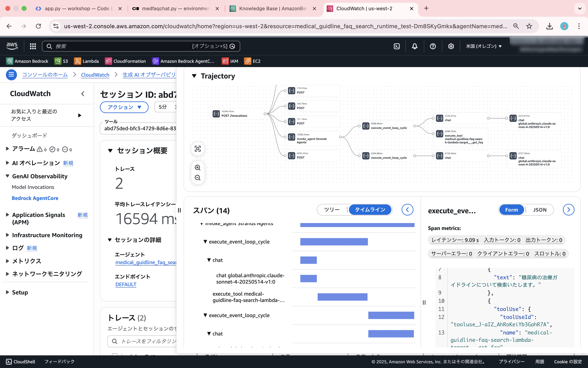This screenshot has width=588, height=368.
Task: Collapse the GenAI Observability navigation section
Action: click(x=7, y=176)
